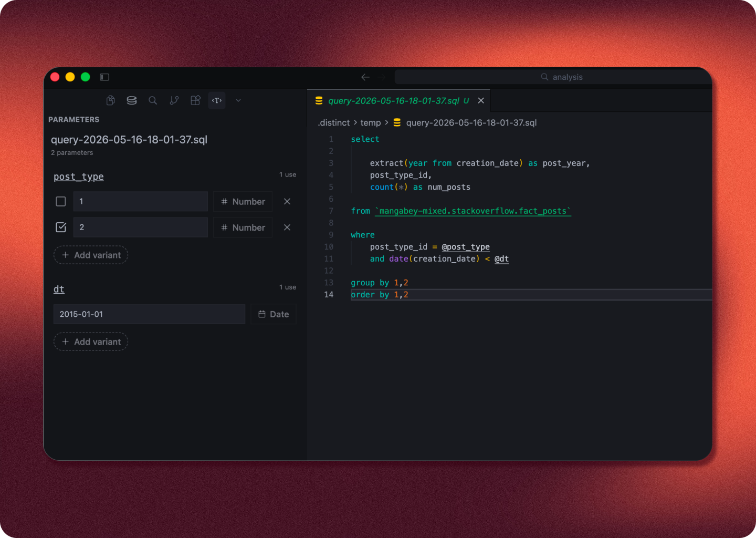Screen dimensions: 756x538
Task: Check the box for variant 1
Action: [x=61, y=202]
